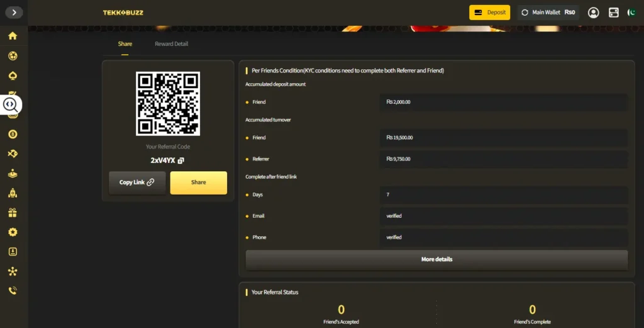Open the fish fishing-games icon
The image size is (644, 328).
(x=13, y=154)
